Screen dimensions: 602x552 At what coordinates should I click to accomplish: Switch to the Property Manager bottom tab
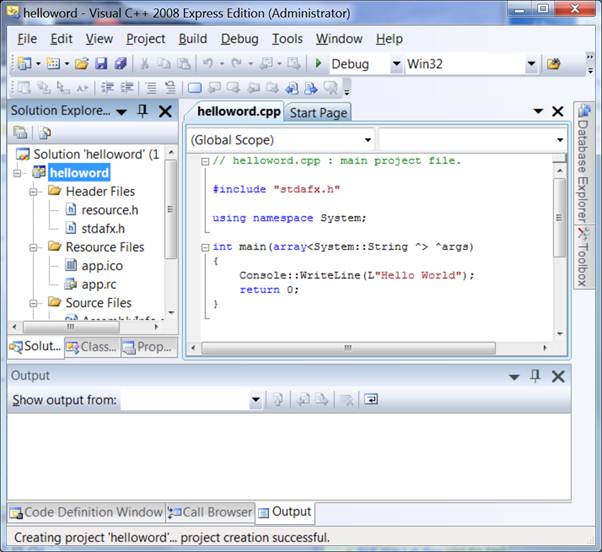click(149, 347)
